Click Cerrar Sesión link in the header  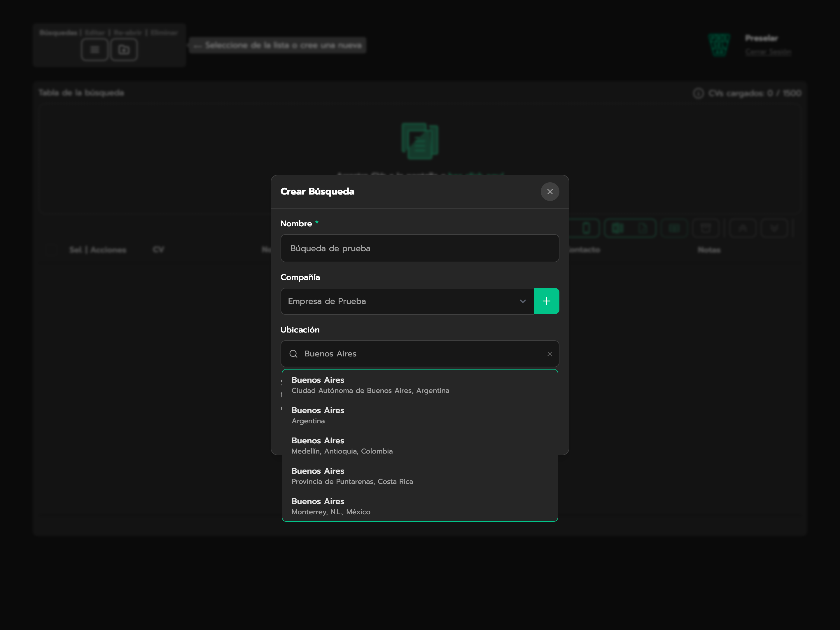coord(768,52)
